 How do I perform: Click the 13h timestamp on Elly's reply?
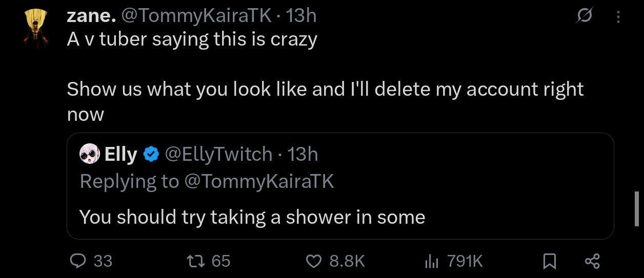pyautogui.click(x=303, y=154)
